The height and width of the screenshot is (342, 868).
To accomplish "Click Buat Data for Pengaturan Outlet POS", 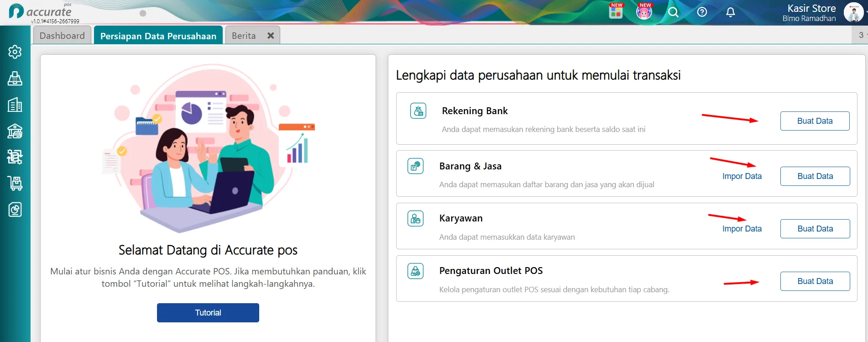I will coord(815,281).
